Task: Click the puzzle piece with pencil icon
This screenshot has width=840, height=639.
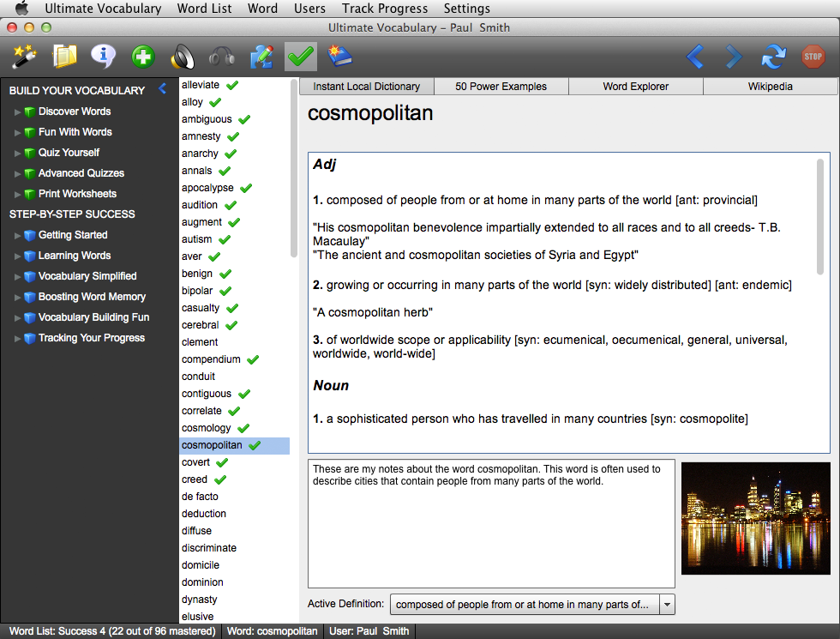Action: pos(261,57)
